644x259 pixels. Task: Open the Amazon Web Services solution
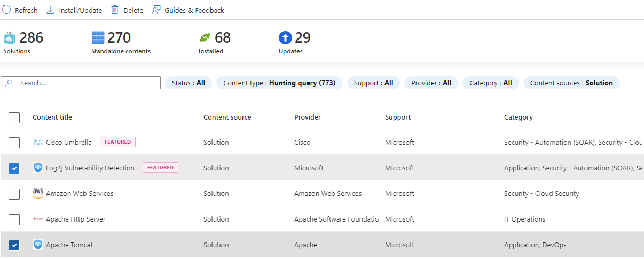pos(80,194)
